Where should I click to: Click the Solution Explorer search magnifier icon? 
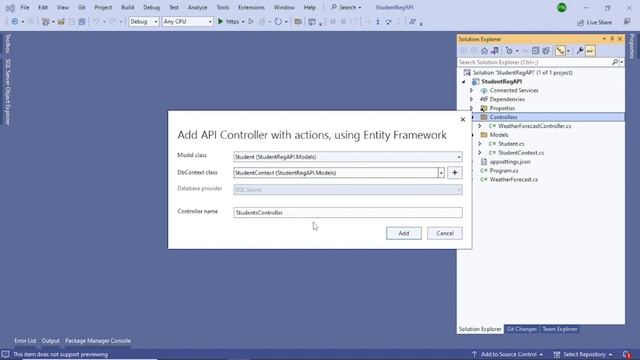click(615, 62)
